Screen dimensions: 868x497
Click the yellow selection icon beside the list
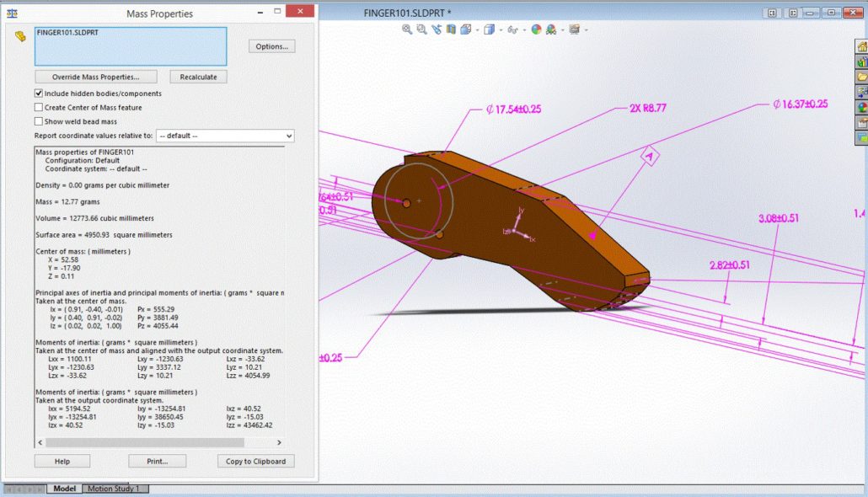(x=20, y=36)
